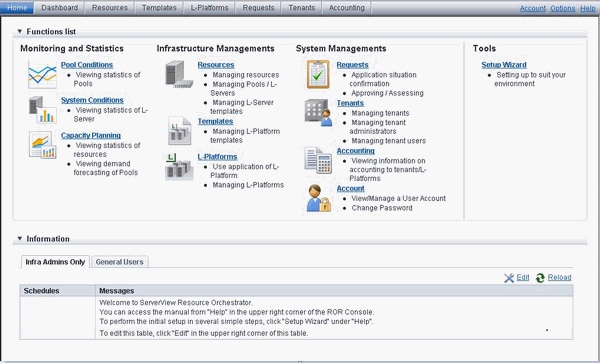600x363 pixels.
Task: Switch to the Accounting navigation tab
Action: [347, 8]
